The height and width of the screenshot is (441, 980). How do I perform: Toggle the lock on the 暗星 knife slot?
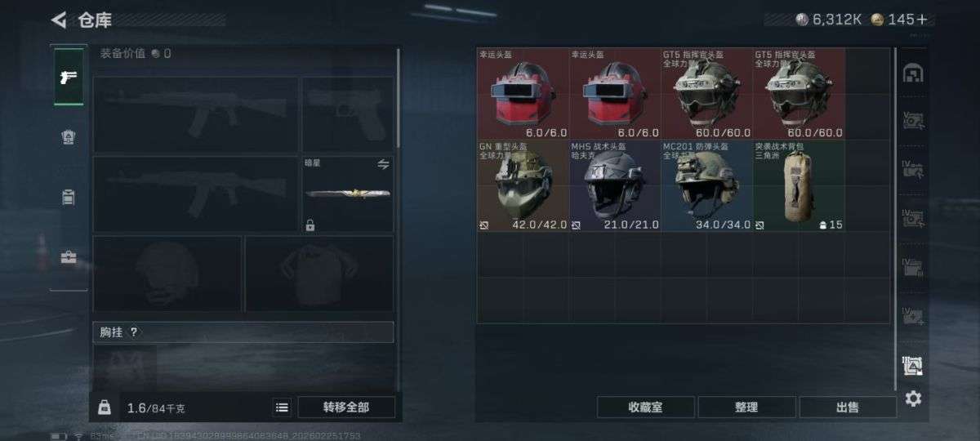click(x=310, y=225)
